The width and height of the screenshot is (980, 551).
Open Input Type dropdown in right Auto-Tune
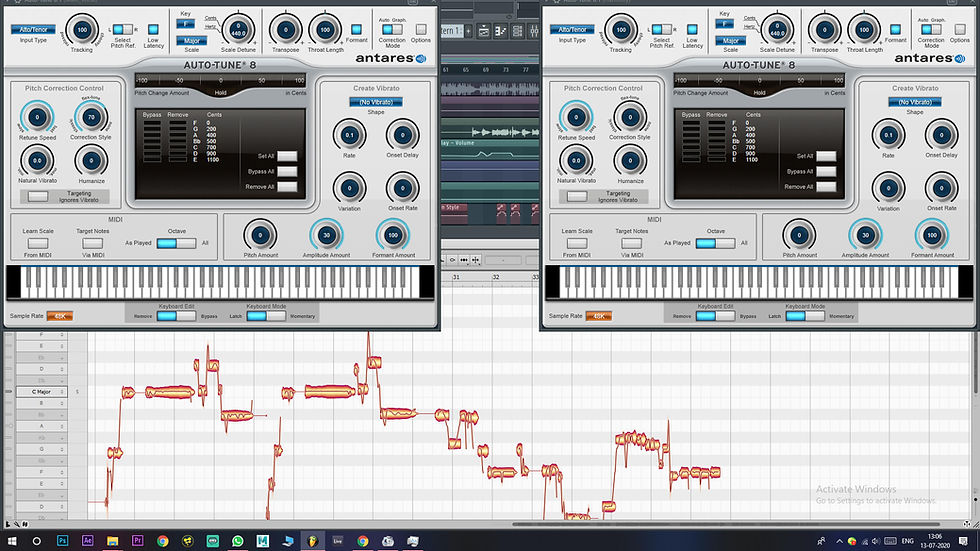tap(572, 29)
